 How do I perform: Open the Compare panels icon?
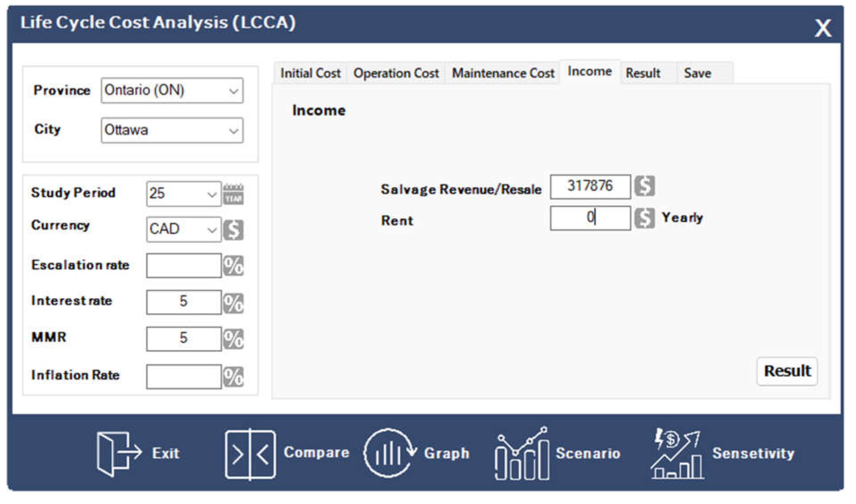(x=250, y=454)
